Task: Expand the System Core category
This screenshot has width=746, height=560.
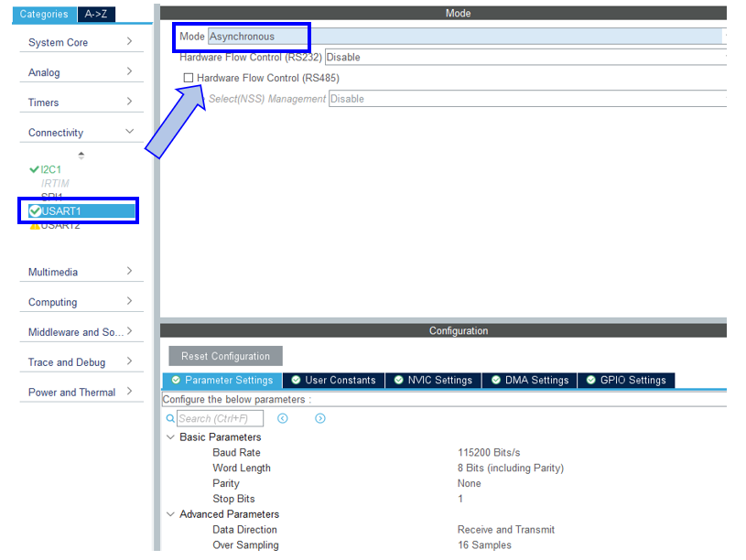Action: (129, 42)
